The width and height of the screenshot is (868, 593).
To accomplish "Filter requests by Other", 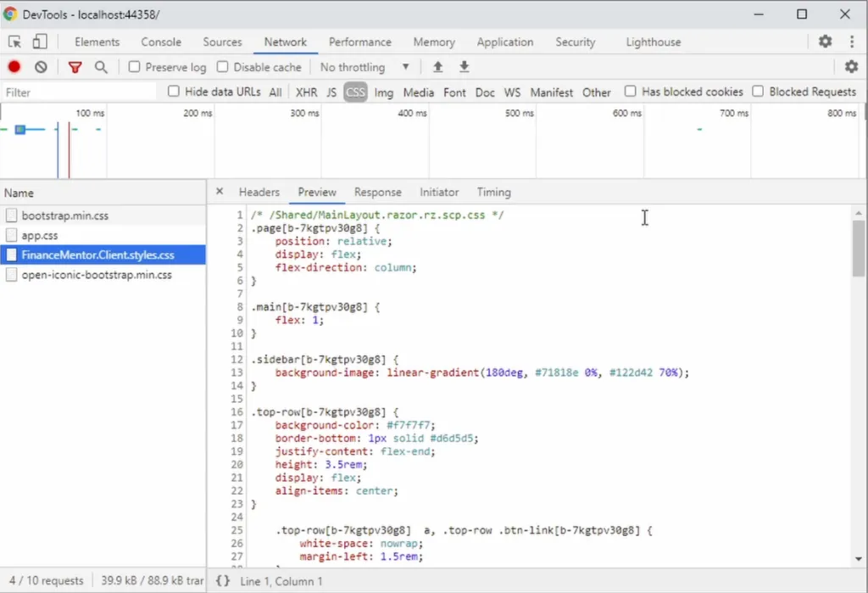I will [596, 92].
